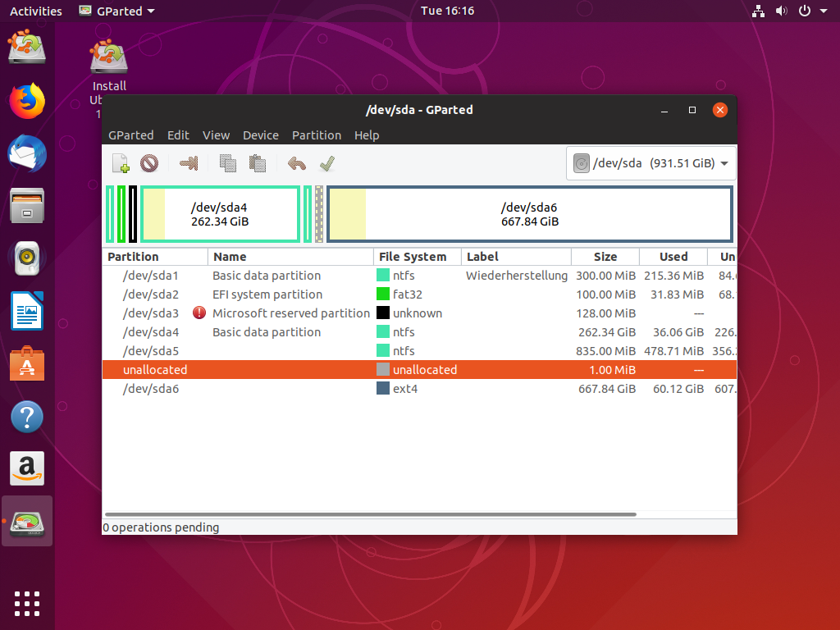Open the power icon system menu
Viewport: 840px width, 630px height.
coord(805,11)
